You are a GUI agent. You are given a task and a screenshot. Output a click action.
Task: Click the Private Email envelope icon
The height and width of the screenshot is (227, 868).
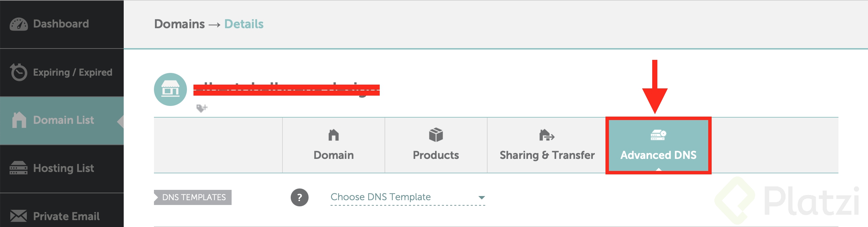19,216
